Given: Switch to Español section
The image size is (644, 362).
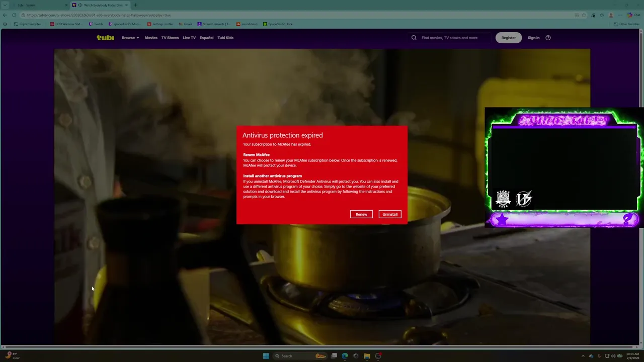Looking at the screenshot, I should pos(206,38).
